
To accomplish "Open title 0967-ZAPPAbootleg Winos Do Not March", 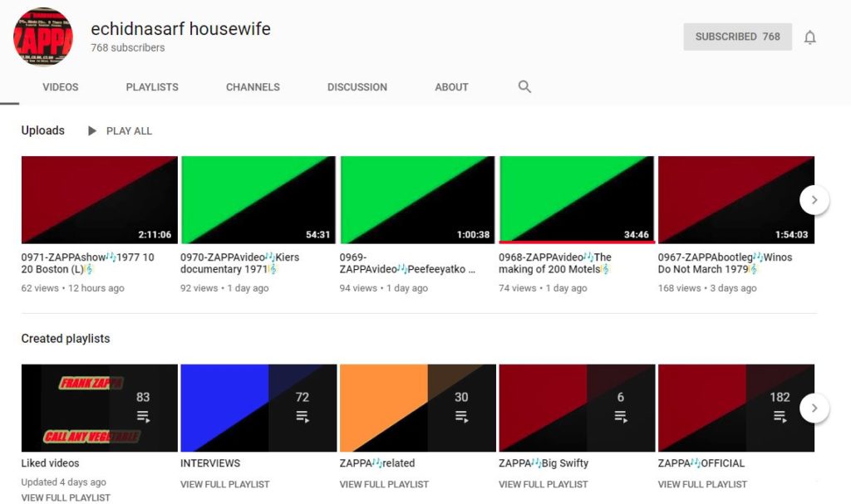I will point(725,263).
